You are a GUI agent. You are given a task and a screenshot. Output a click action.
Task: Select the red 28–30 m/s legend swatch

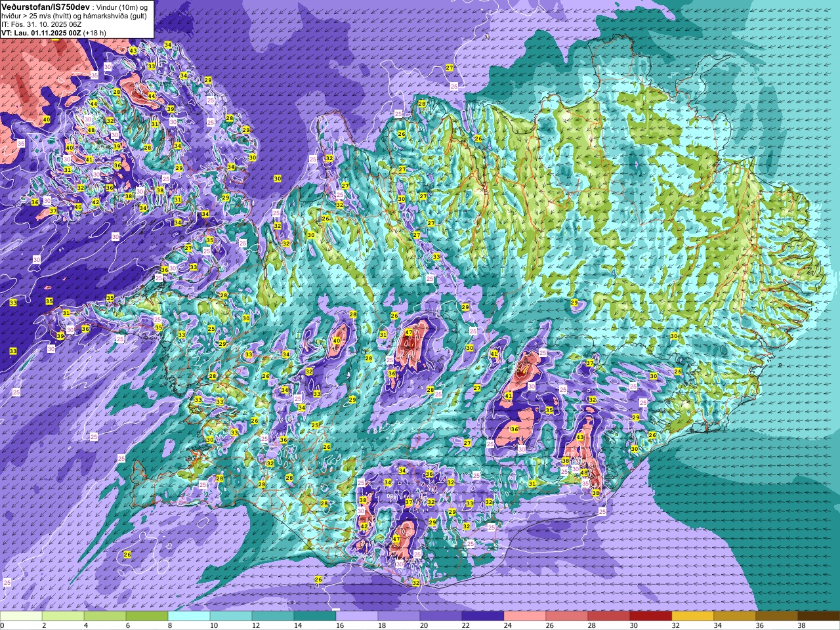coord(609,616)
